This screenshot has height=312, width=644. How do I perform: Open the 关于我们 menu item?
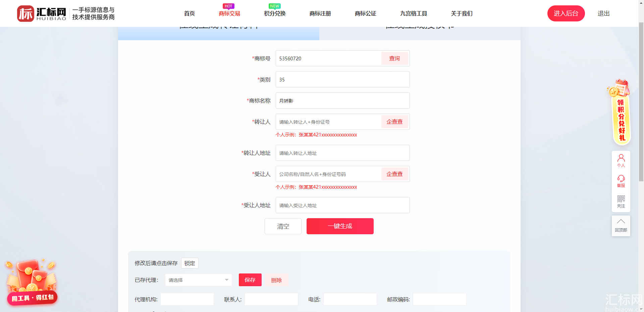[x=462, y=13]
